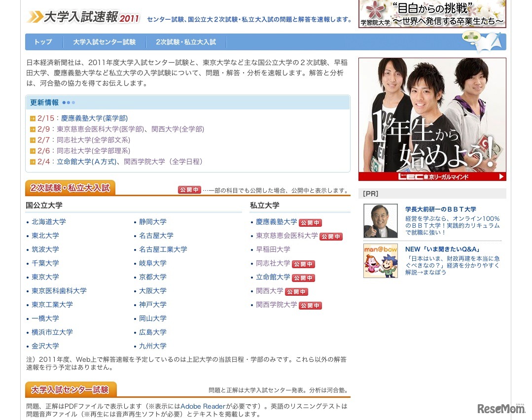The height and width of the screenshot is (420, 532).
Task: Open the 慶應義塾大学 private university link
Action: [x=277, y=222]
